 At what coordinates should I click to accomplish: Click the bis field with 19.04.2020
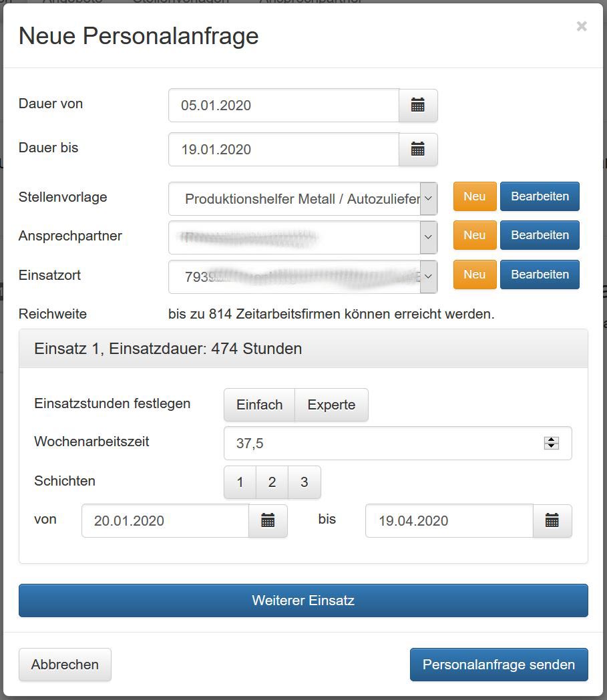pyautogui.click(x=449, y=520)
